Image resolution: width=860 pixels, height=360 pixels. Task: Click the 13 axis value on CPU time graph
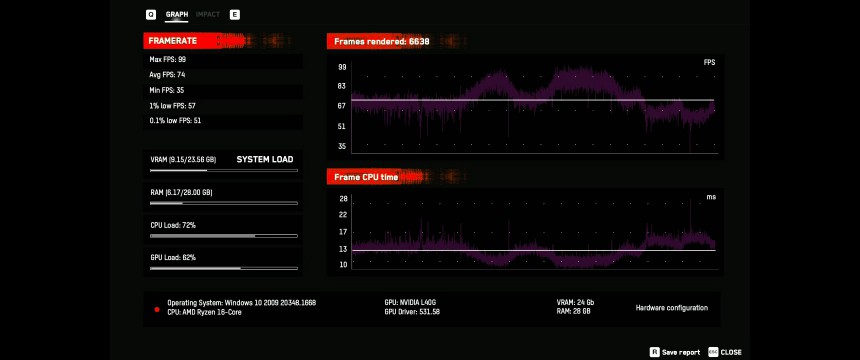pos(343,249)
